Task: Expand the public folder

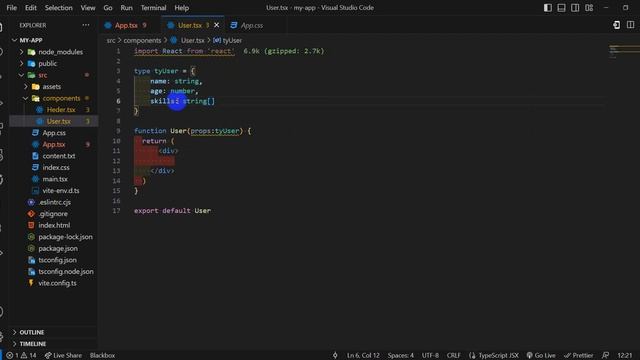Action: pos(22,64)
